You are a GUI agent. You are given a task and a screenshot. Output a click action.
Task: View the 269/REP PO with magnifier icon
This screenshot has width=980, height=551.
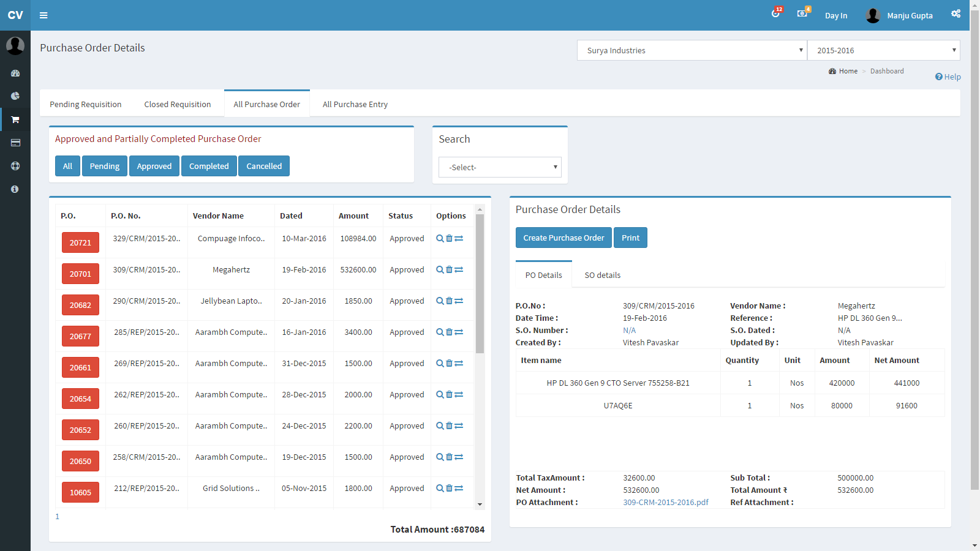440,363
